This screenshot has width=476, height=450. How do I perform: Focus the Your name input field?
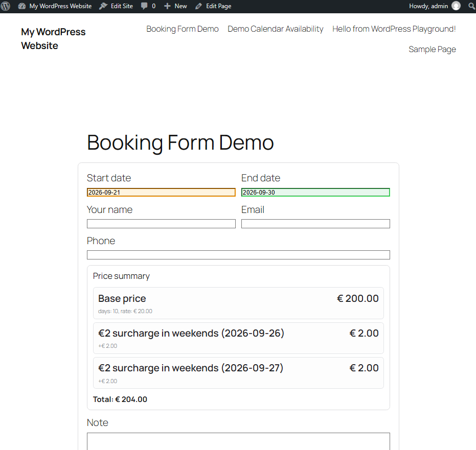[x=161, y=224]
